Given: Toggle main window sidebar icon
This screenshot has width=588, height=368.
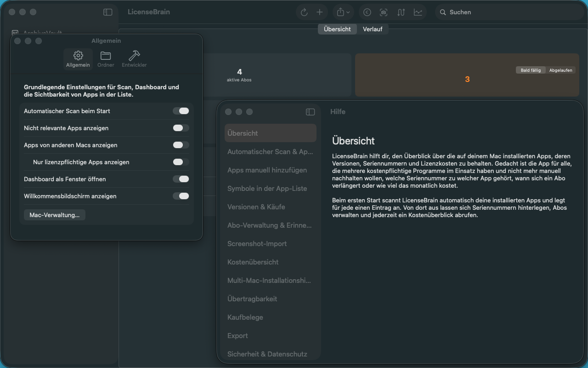Looking at the screenshot, I should point(108,12).
